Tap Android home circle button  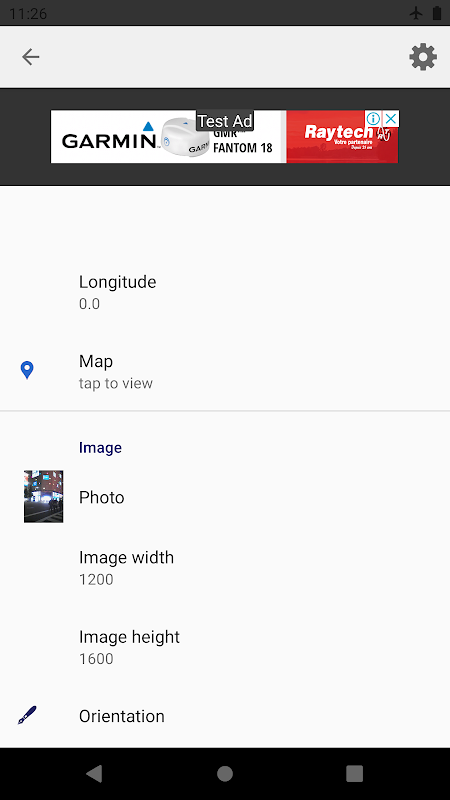[225, 773]
